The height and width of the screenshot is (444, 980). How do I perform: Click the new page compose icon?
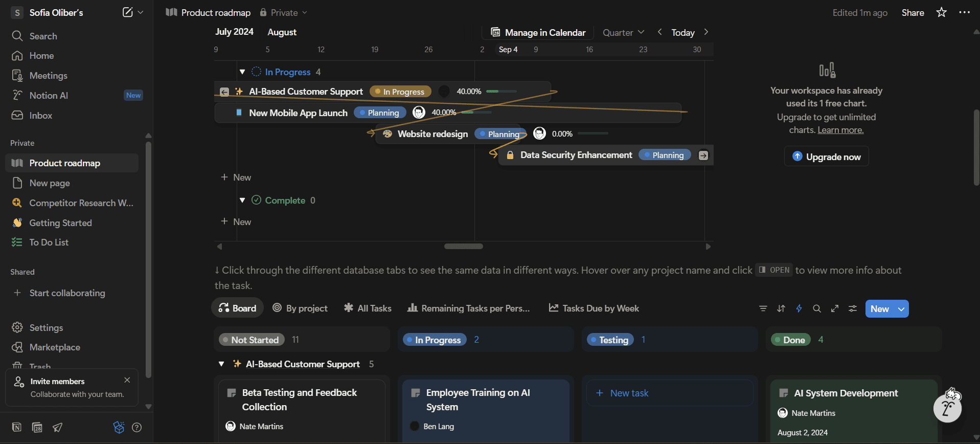tap(127, 12)
